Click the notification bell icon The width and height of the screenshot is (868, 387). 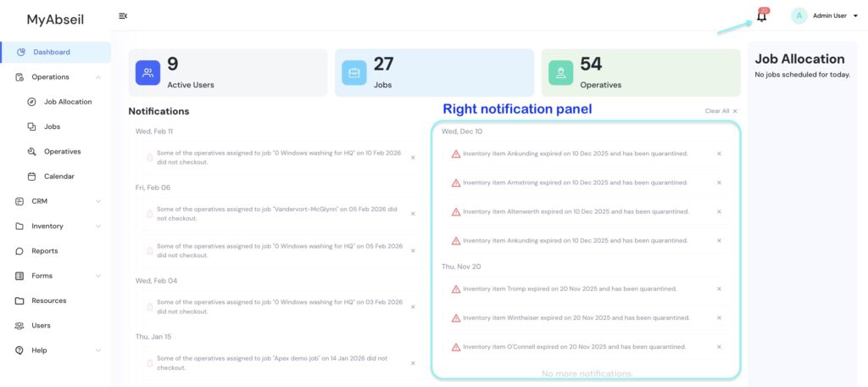click(x=761, y=16)
